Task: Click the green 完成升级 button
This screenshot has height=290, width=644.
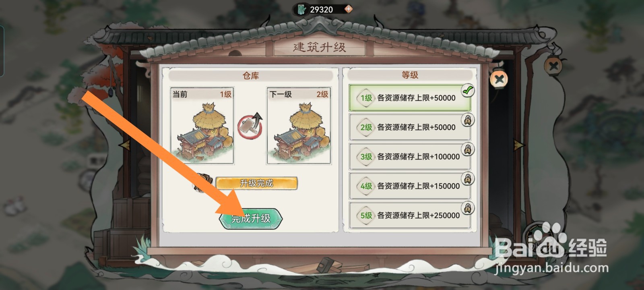Action: 251,219
